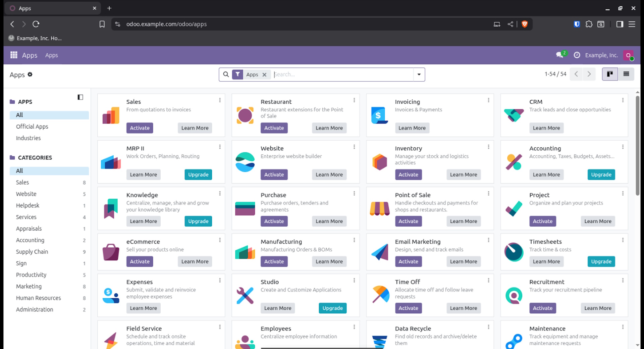Click the apps grid icon in the top bar

pyautogui.click(x=13, y=55)
